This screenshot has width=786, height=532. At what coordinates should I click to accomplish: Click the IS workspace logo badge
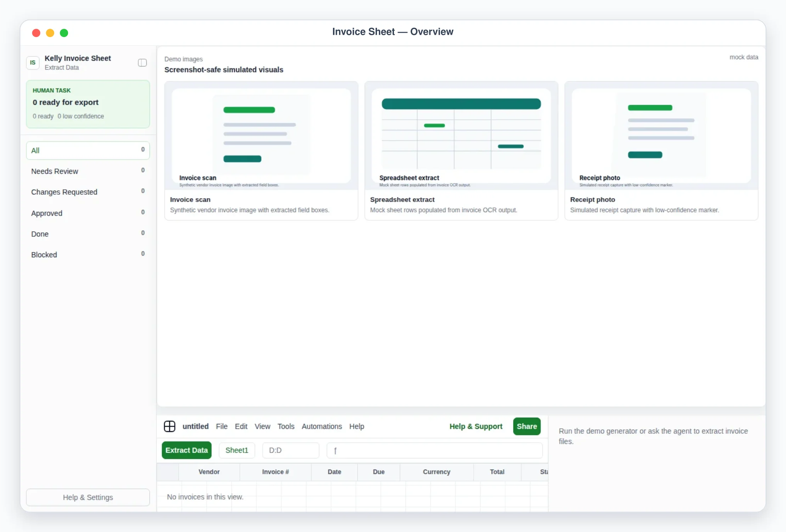(x=33, y=63)
